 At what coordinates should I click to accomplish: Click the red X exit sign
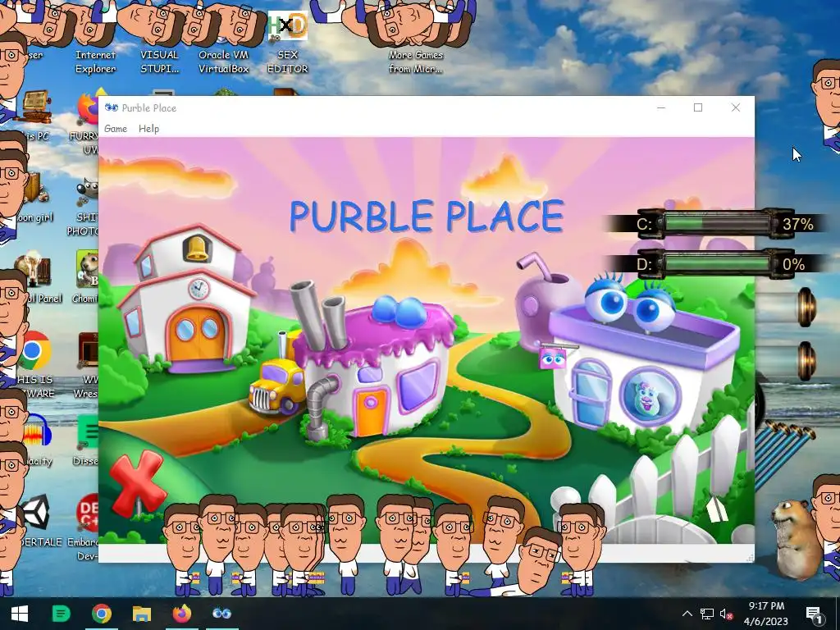click(x=138, y=482)
